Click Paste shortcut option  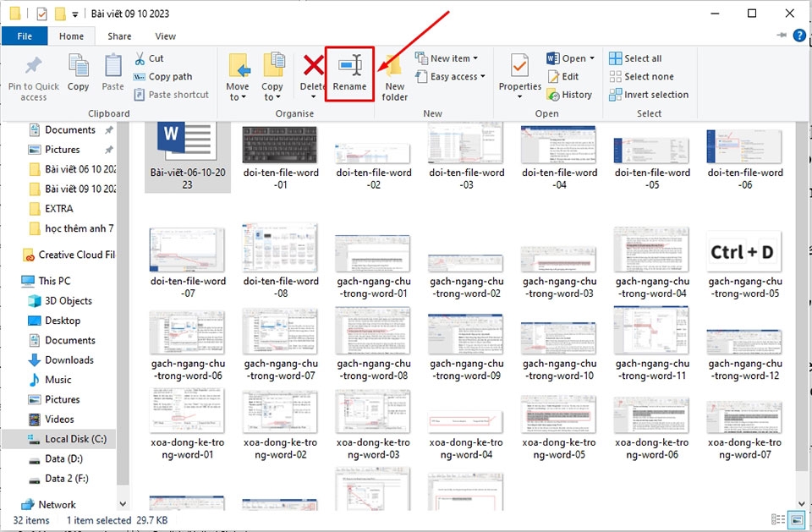click(x=172, y=95)
